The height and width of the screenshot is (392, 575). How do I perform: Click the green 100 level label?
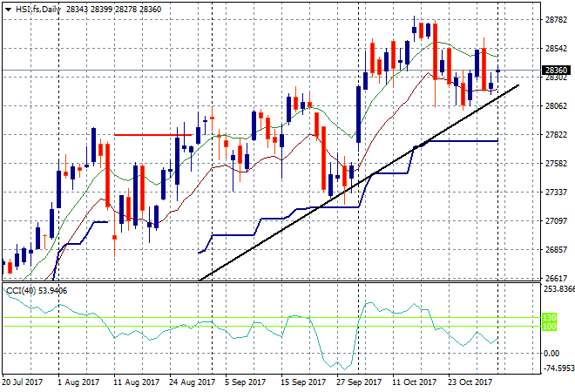click(549, 327)
